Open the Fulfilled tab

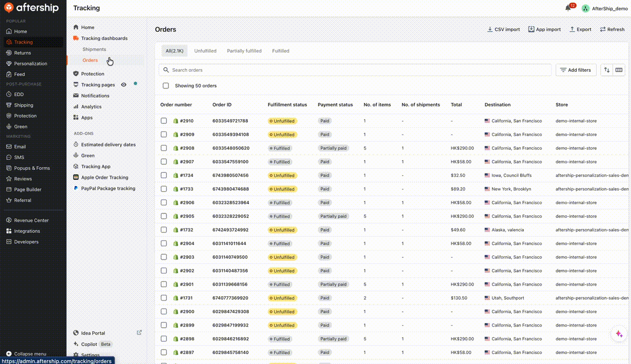[x=281, y=51]
